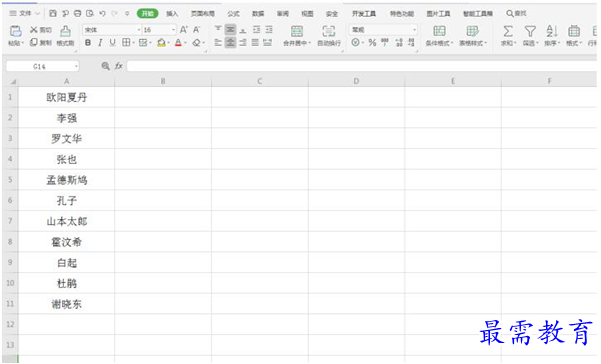Click the Print icon in quick access toolbar
The image size is (601, 364).
coord(77,13)
